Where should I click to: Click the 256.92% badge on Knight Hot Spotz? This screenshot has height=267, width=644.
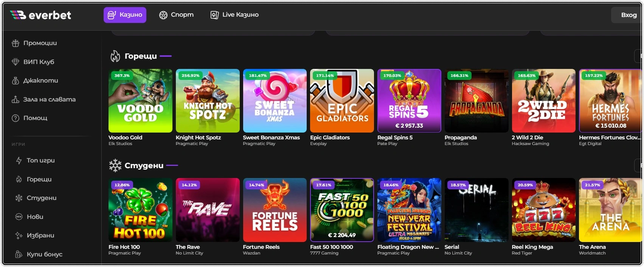coord(191,76)
